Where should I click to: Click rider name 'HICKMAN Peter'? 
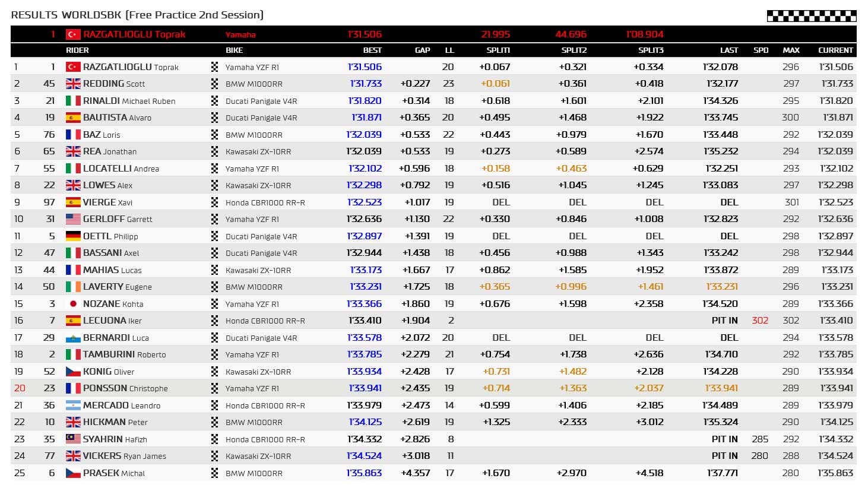115,422
